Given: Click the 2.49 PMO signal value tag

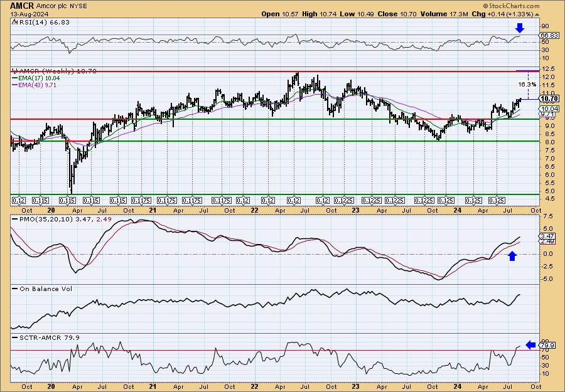Looking at the screenshot, I should [548, 241].
